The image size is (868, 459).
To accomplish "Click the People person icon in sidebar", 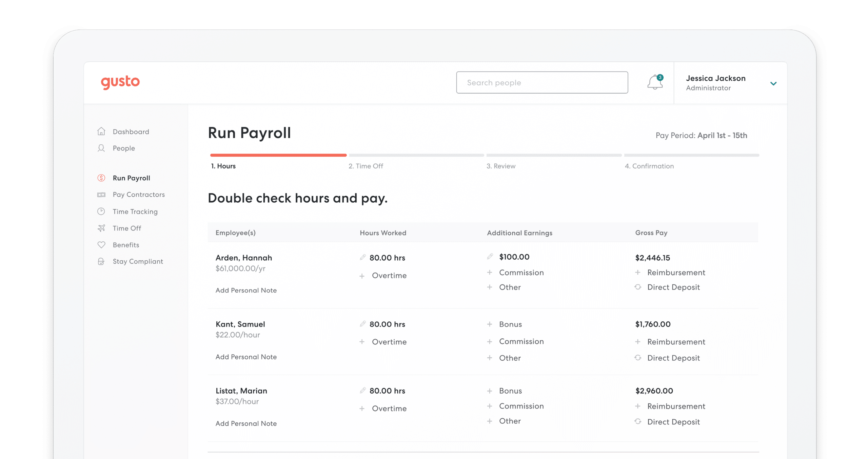I will (101, 148).
